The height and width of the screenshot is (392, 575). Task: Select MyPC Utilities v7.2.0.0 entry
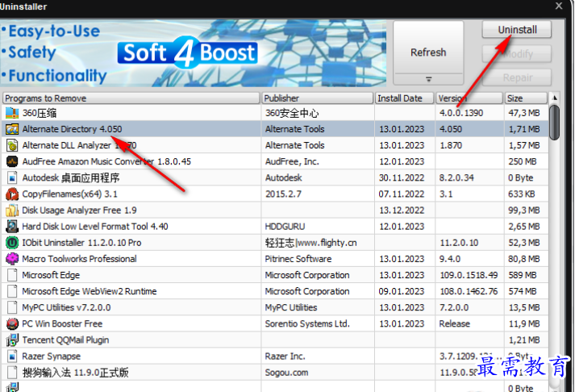tap(275, 307)
